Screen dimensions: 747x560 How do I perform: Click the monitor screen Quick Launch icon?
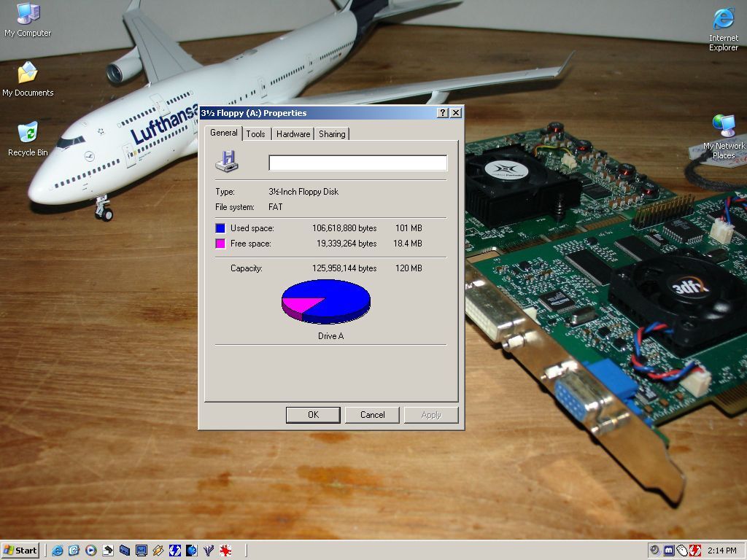pyautogui.click(x=141, y=551)
